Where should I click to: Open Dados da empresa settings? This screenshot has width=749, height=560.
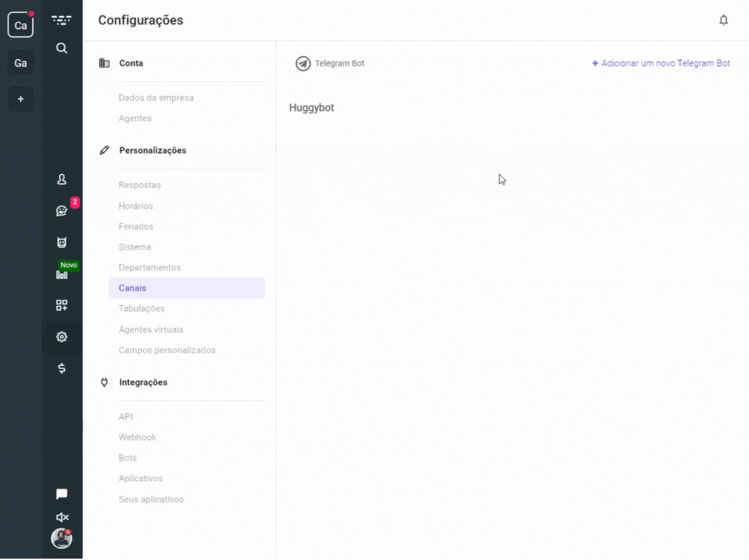(156, 98)
